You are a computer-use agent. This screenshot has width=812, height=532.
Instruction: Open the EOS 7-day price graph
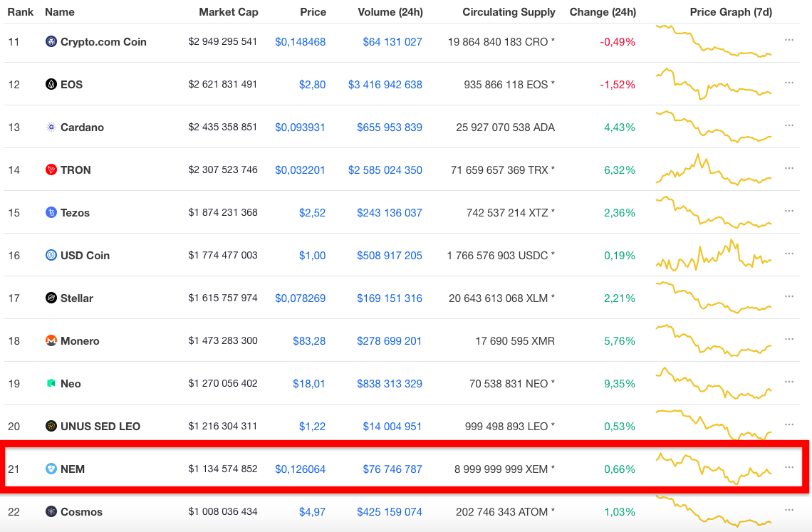714,84
